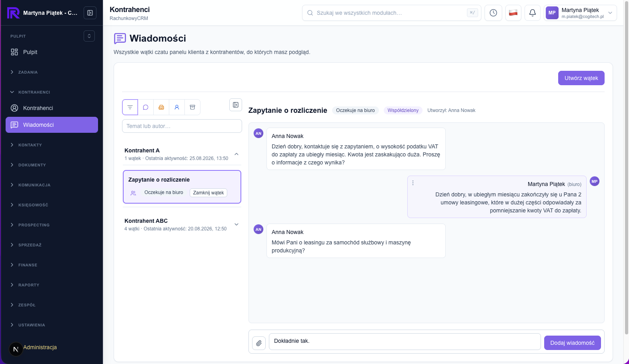Open the notifications bell

[533, 13]
